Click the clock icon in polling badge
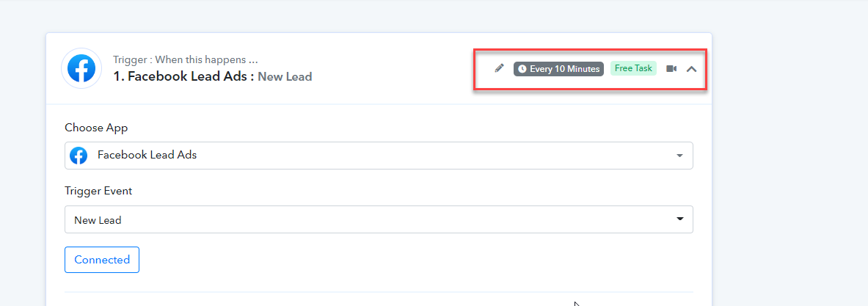Viewport: 868px width, 306px height. [522, 69]
